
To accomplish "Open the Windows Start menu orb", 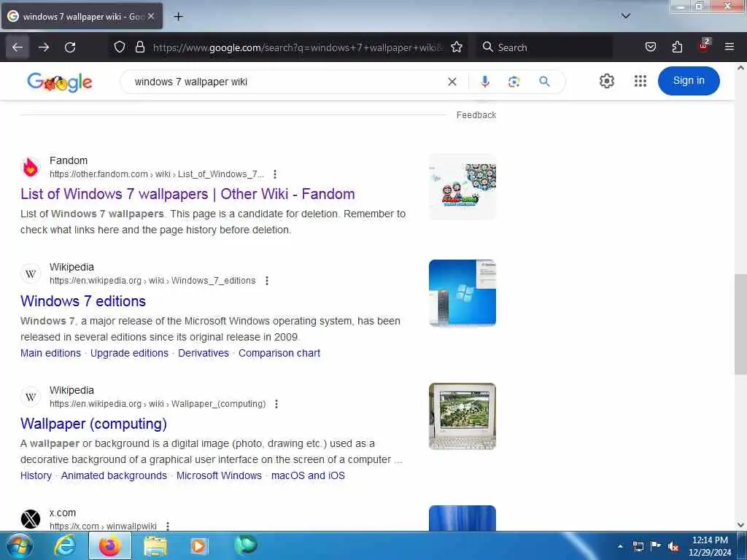I will (x=20, y=545).
